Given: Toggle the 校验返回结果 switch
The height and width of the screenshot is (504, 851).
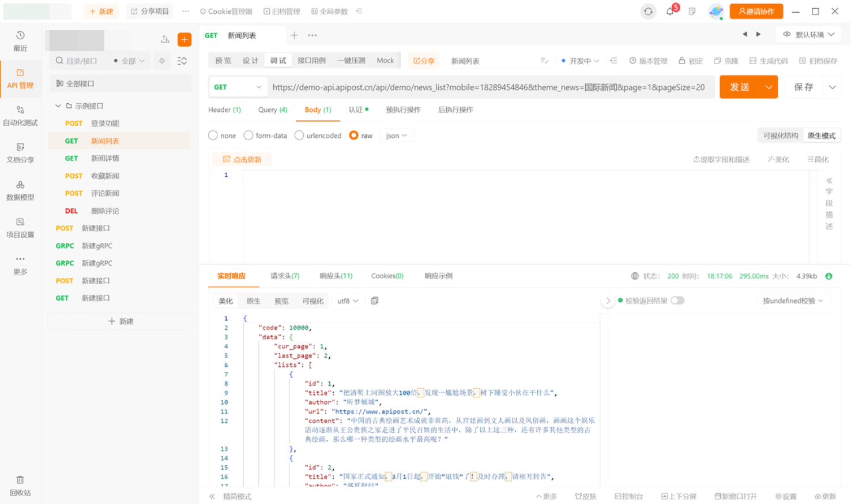Looking at the screenshot, I should 677,300.
